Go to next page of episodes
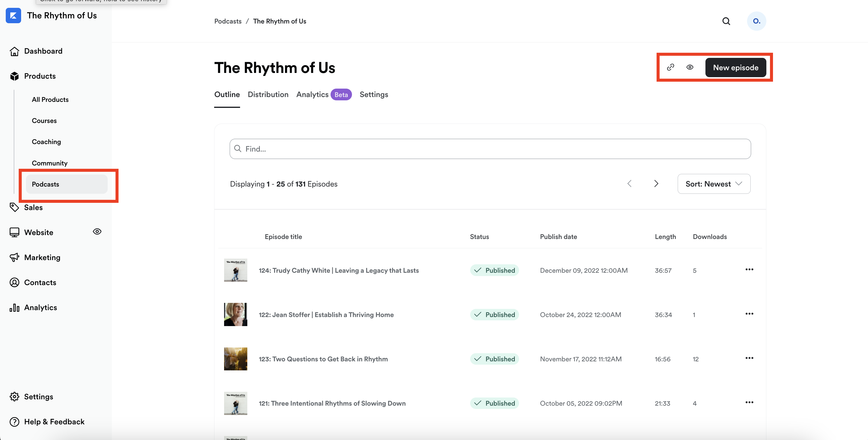 (x=656, y=184)
